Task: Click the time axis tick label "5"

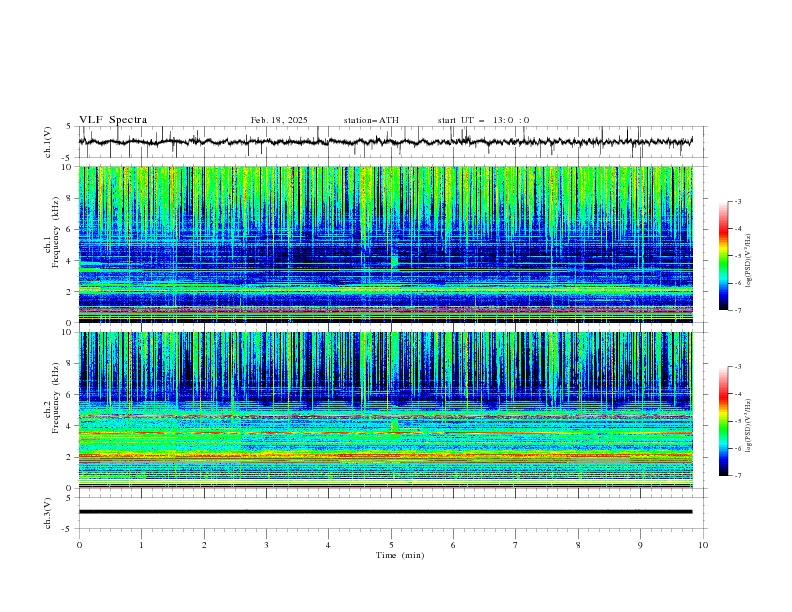Action: [x=391, y=545]
